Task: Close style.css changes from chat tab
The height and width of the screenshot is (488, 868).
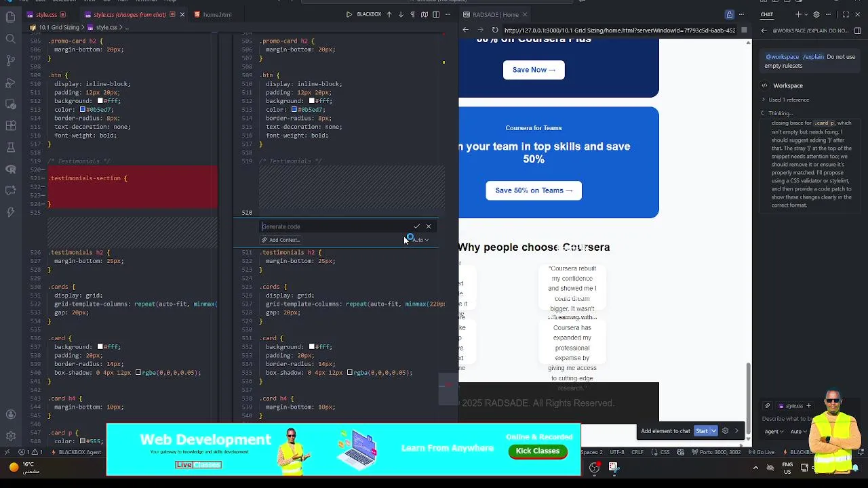Action: [x=182, y=14]
